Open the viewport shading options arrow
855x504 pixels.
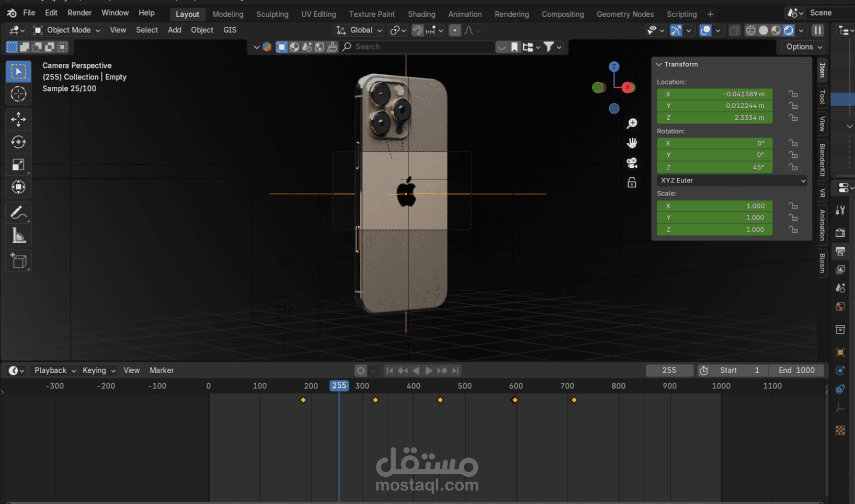(801, 30)
